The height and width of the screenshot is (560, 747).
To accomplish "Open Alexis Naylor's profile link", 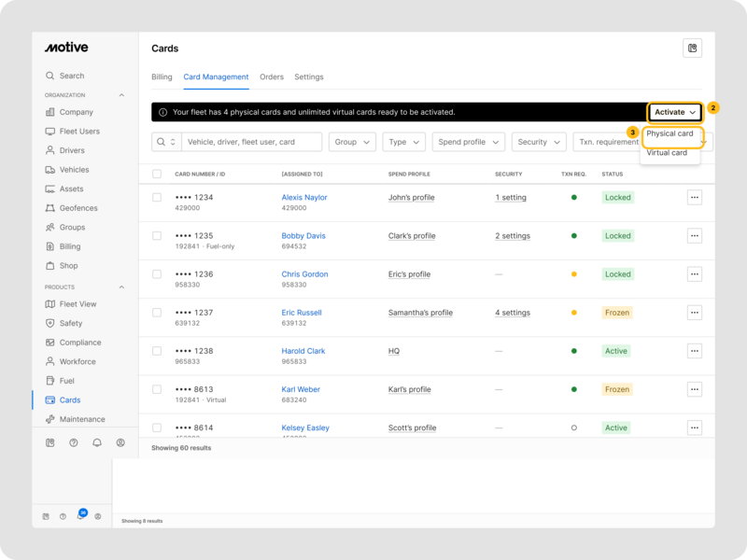I will point(304,197).
